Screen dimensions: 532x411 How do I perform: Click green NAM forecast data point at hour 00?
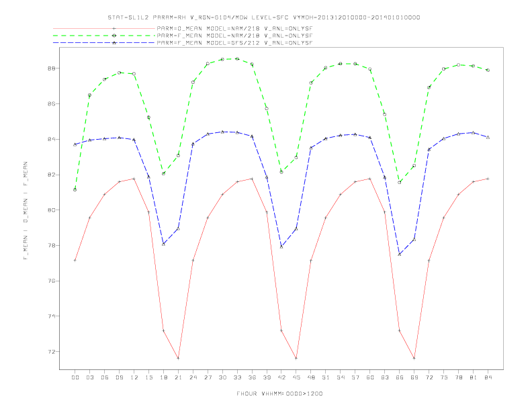(x=75, y=189)
